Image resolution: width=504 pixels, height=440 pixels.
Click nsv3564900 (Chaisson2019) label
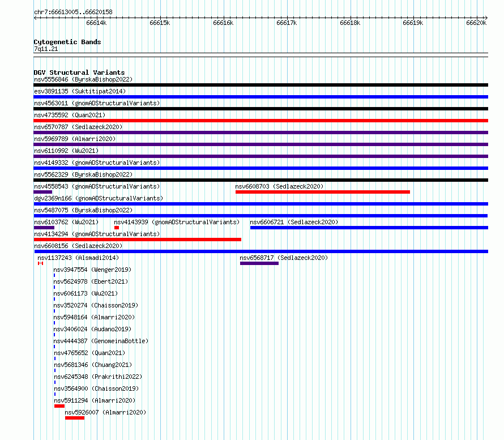point(96,388)
